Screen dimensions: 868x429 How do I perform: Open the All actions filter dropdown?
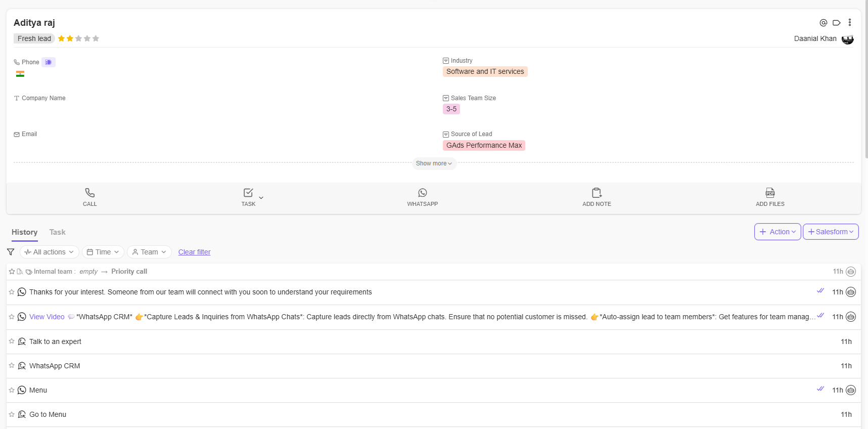pyautogui.click(x=50, y=252)
